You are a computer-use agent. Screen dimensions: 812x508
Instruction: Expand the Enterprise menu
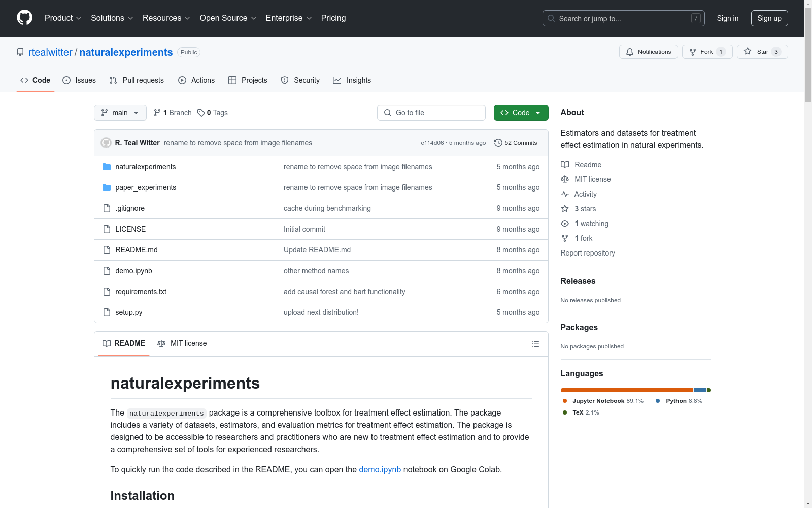[x=289, y=18]
